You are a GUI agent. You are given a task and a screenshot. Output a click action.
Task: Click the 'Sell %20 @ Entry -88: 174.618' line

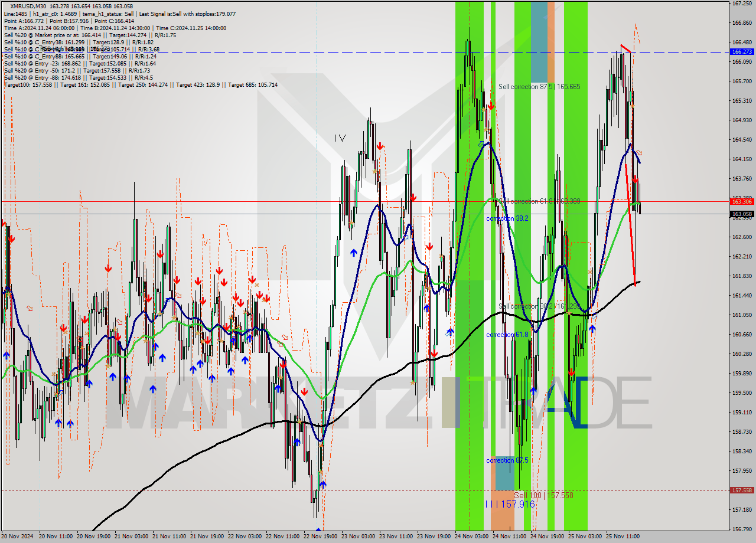pos(78,77)
